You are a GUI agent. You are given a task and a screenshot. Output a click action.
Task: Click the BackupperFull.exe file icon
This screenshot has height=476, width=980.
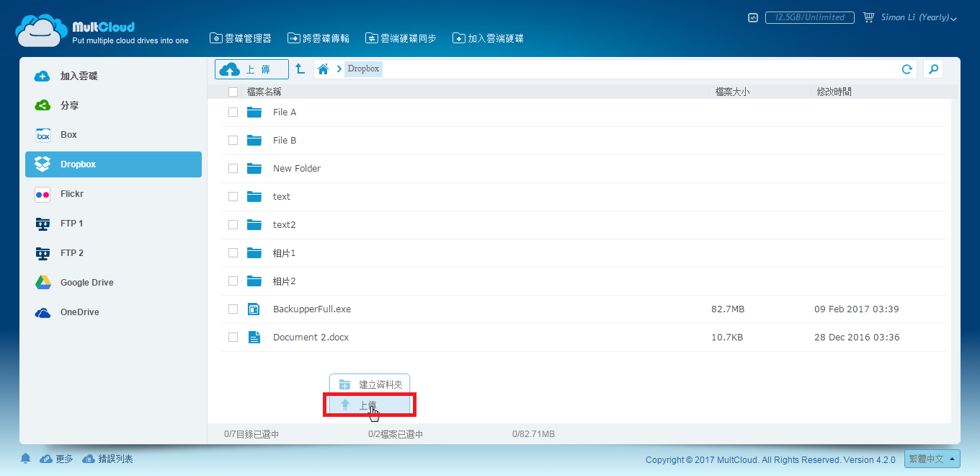pos(254,309)
